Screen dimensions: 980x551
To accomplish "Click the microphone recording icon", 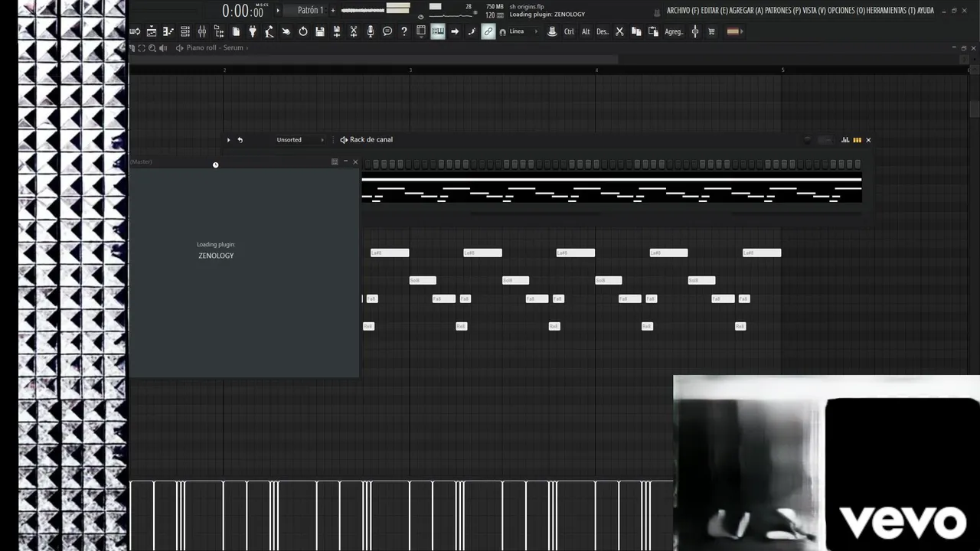I will tap(371, 31).
